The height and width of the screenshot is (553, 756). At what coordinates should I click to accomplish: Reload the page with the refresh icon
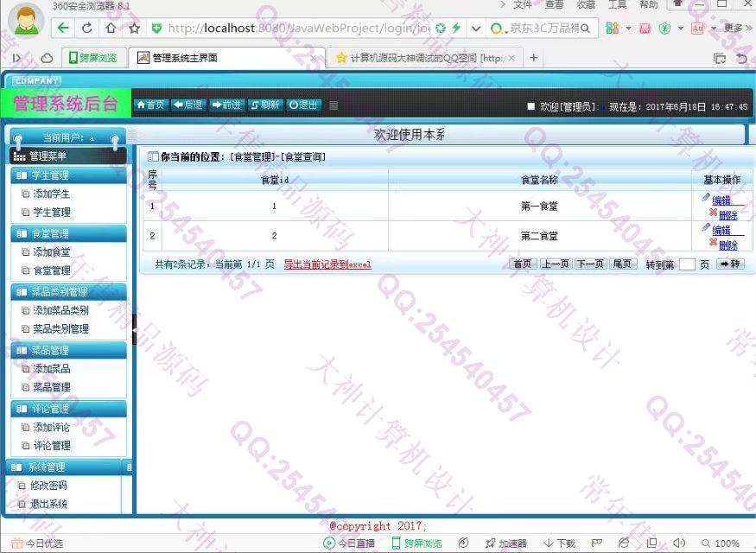coord(86,28)
